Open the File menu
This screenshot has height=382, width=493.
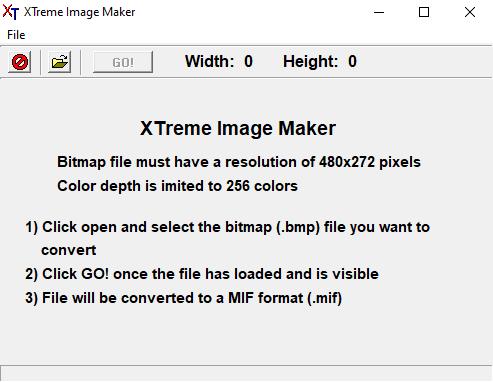click(x=16, y=35)
